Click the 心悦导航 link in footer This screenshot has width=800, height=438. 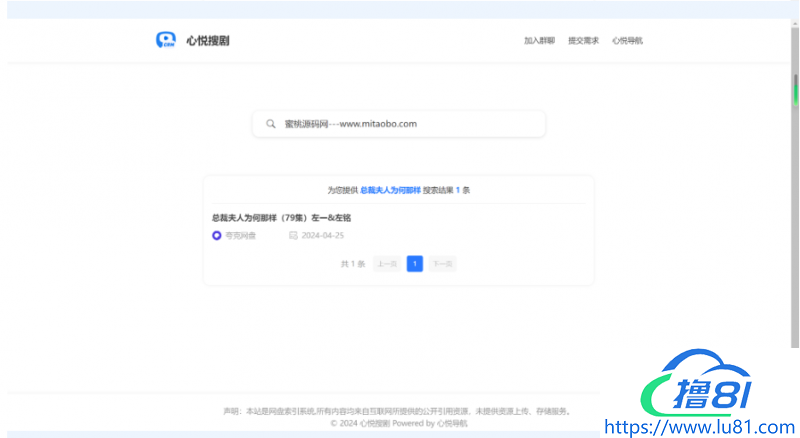point(452,424)
